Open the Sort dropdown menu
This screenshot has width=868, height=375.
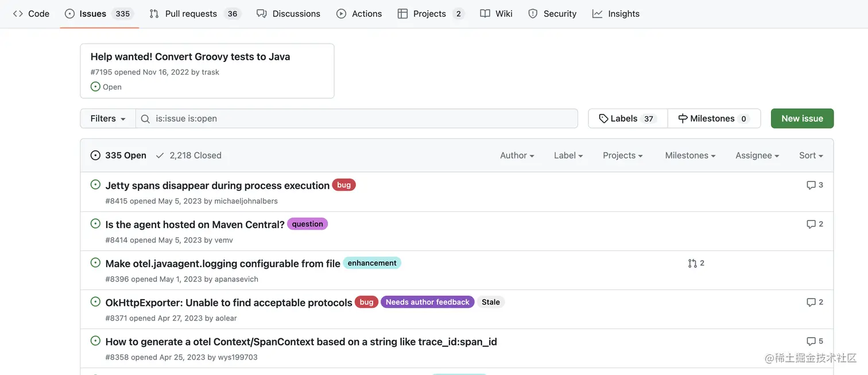[811, 156]
